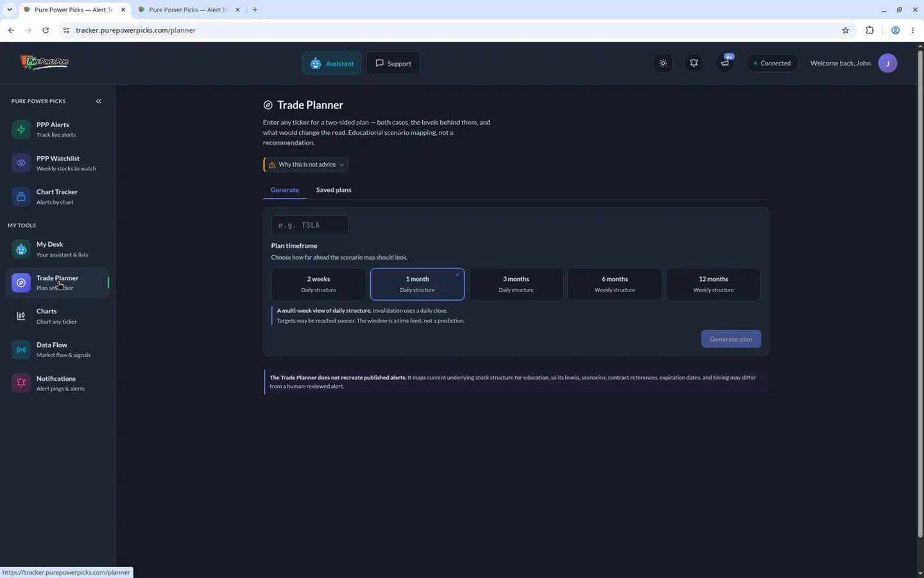Image resolution: width=924 pixels, height=578 pixels.
Task: Open Chrome three-dot menu
Action: click(x=912, y=30)
